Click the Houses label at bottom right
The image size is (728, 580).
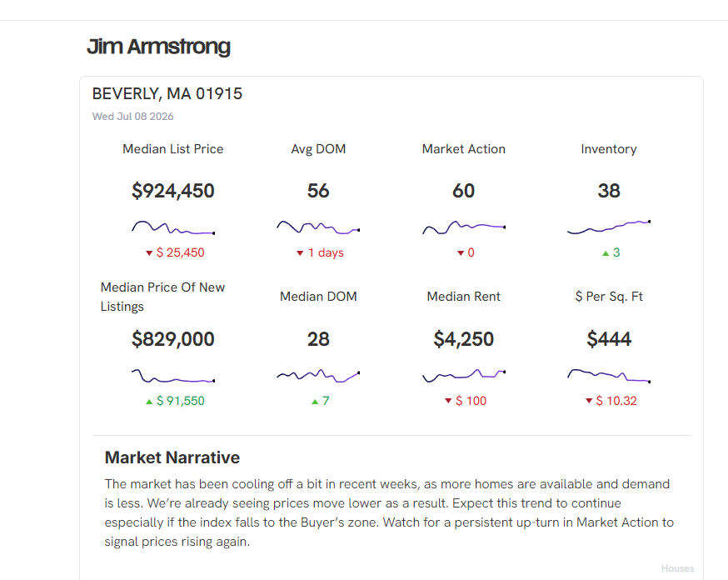[677, 568]
